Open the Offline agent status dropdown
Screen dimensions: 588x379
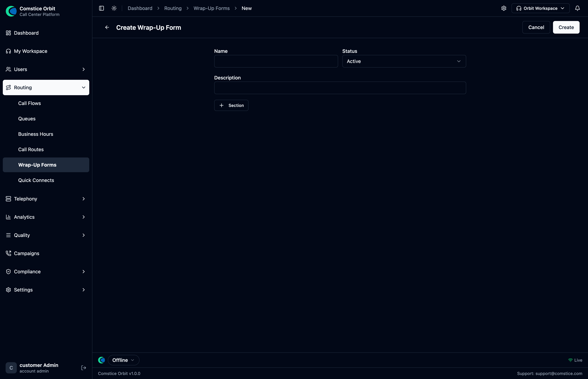tap(124, 360)
